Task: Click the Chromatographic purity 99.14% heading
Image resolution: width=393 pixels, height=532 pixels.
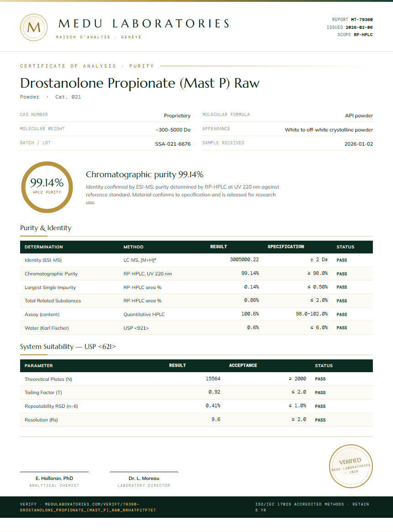Action: coord(144,175)
